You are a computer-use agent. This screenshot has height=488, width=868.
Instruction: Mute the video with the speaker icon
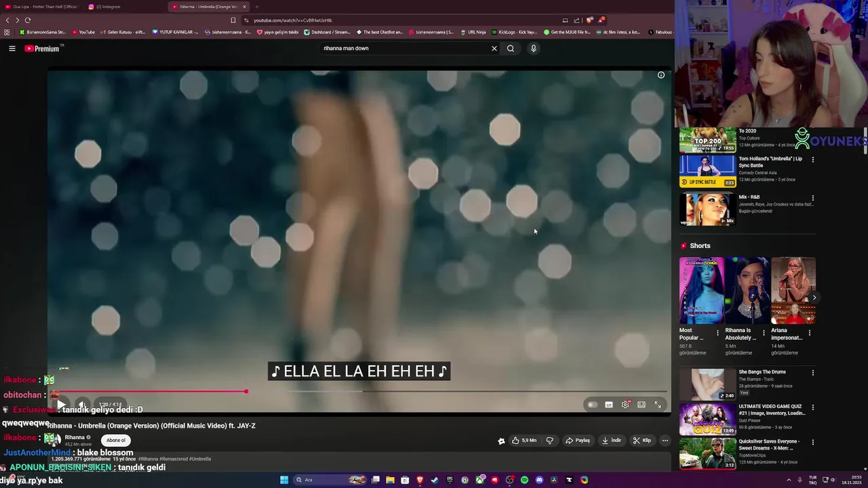pos(82,405)
